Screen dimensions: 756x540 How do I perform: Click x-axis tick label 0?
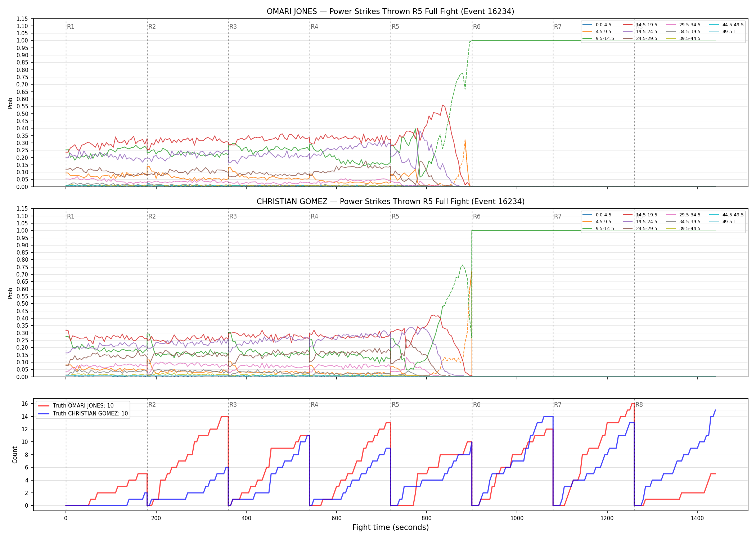(66, 518)
